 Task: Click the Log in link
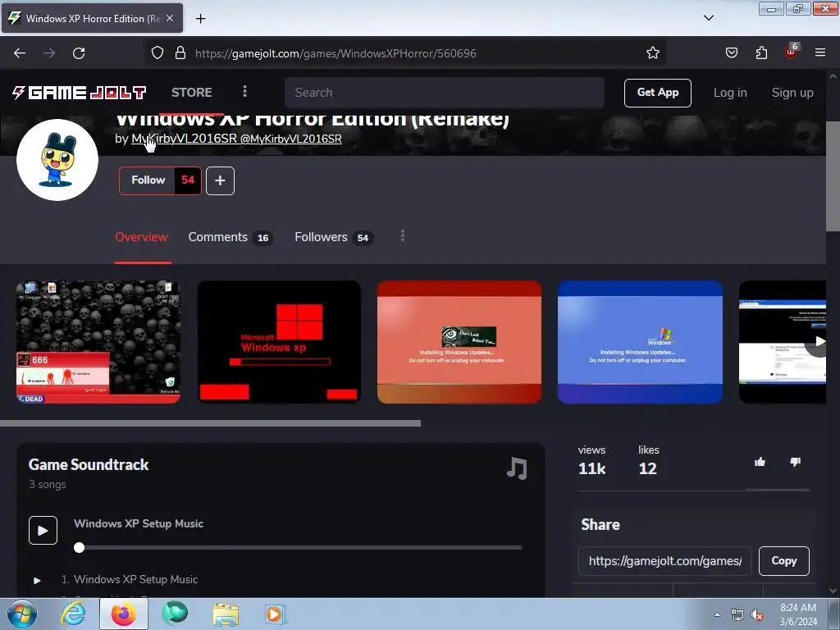coord(729,93)
